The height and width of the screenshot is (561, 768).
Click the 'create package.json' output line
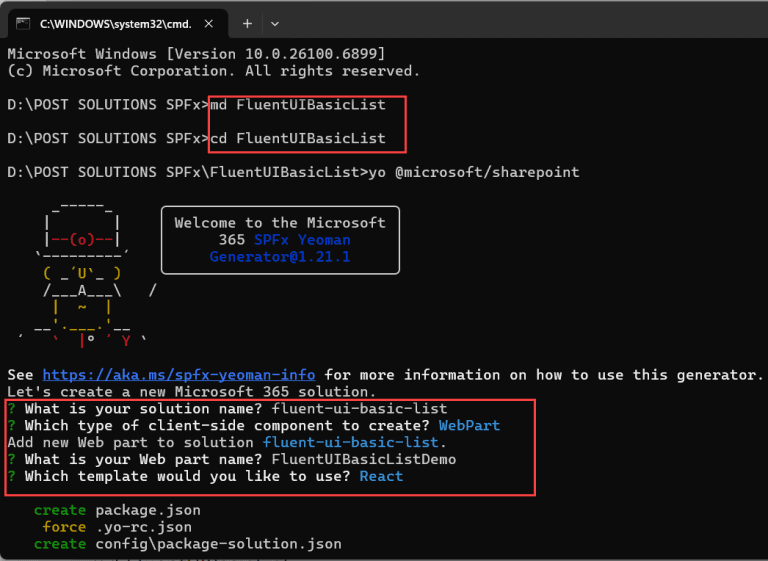tap(117, 510)
